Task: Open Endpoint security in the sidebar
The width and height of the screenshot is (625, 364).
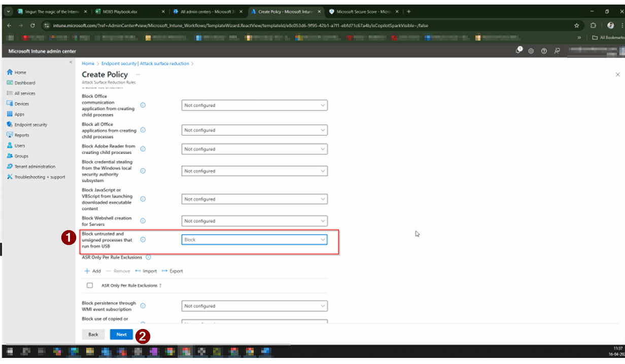Action: [x=27, y=125]
